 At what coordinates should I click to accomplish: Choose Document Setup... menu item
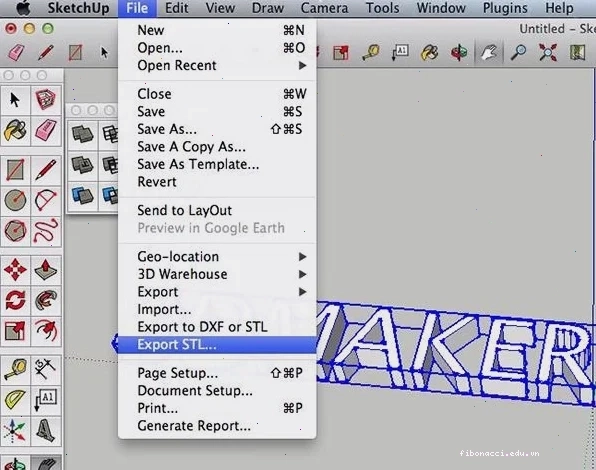(x=217, y=391)
